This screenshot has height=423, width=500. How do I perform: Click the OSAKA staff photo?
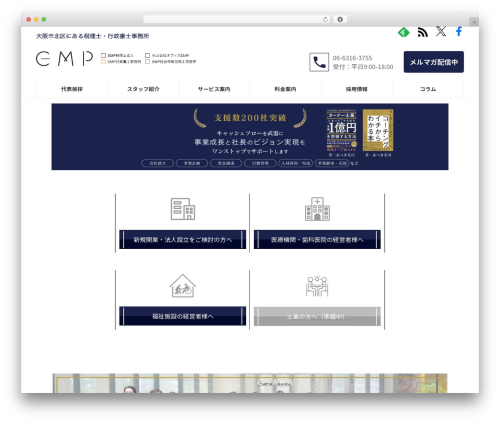point(250,383)
